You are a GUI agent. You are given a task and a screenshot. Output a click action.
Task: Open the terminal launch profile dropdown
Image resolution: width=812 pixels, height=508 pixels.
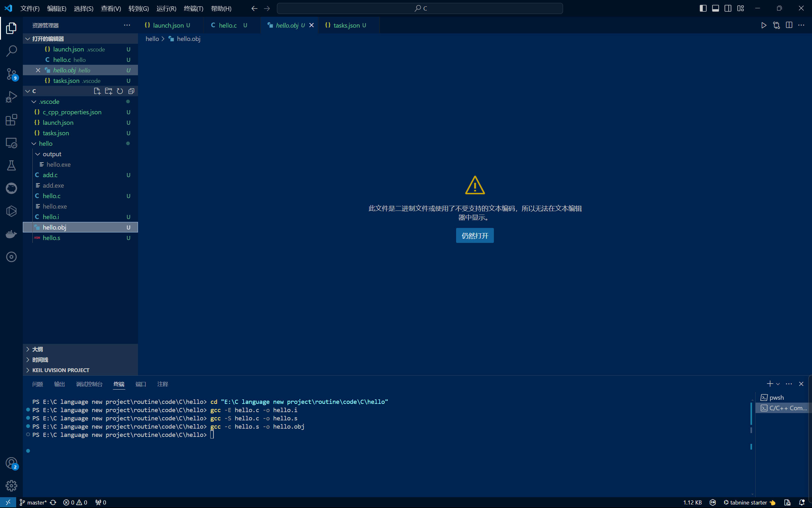778,384
